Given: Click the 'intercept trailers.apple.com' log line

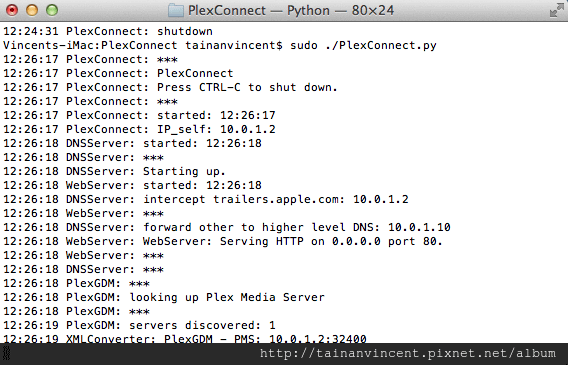Looking at the screenshot, I should [x=206, y=199].
